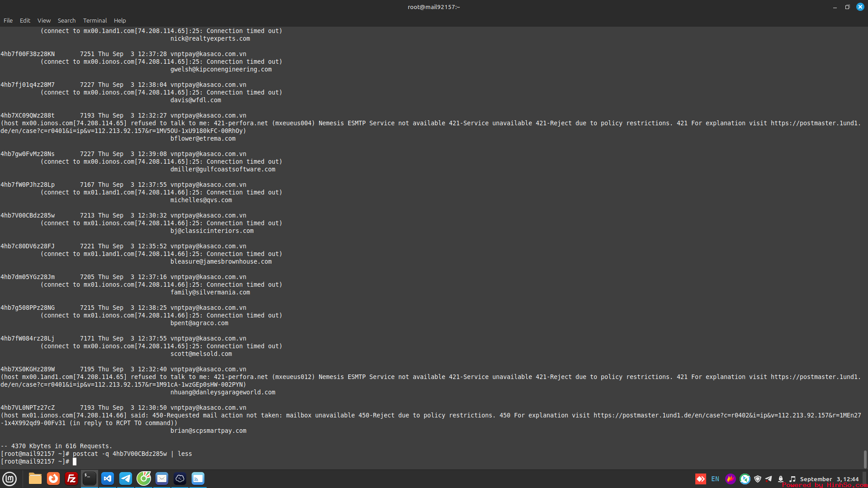Image resolution: width=868 pixels, height=488 pixels.
Task: Open the RSS feed reader taskbar icon
Action: tap(198, 479)
